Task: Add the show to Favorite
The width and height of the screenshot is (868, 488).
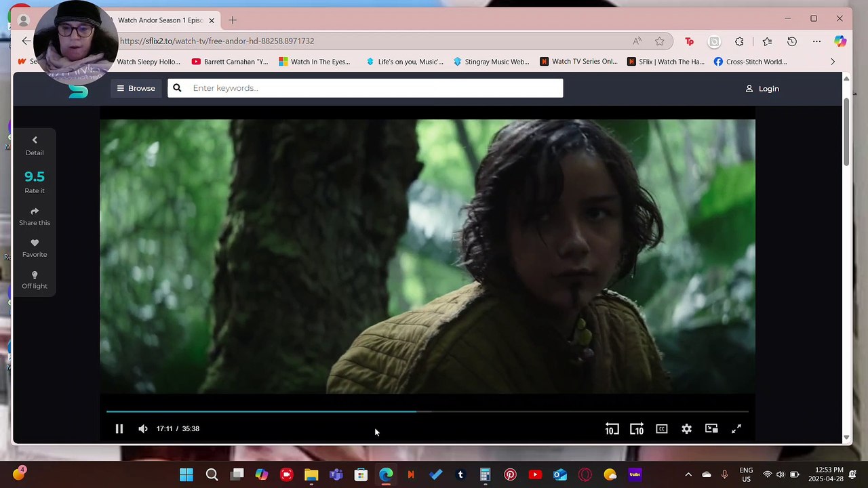Action: [x=35, y=248]
